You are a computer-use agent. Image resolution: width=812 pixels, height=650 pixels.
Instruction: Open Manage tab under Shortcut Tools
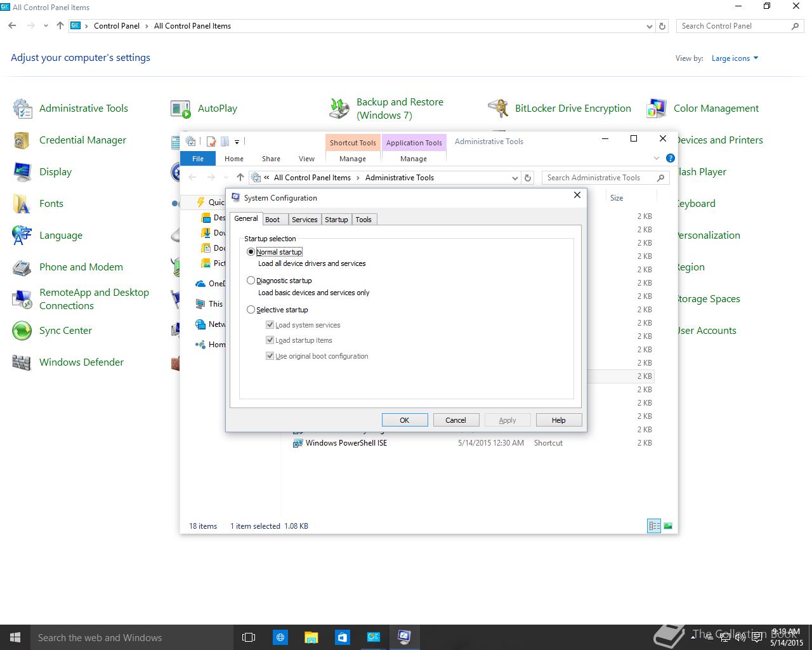[x=353, y=159]
